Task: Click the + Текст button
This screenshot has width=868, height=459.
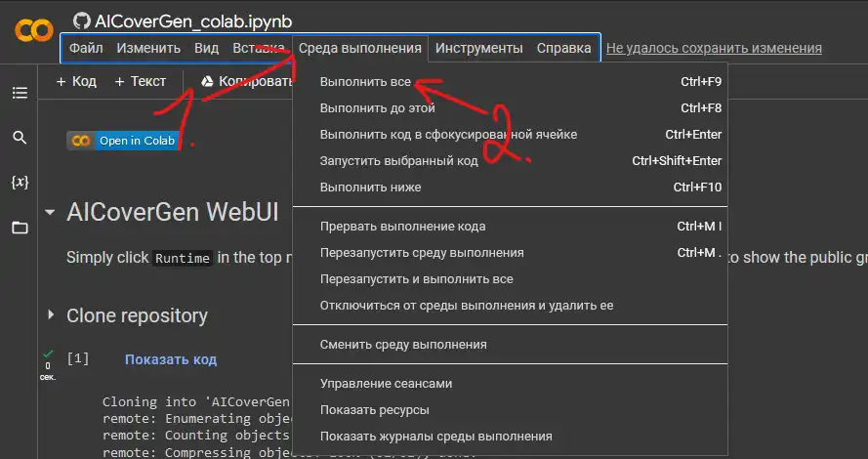Action: (140, 81)
